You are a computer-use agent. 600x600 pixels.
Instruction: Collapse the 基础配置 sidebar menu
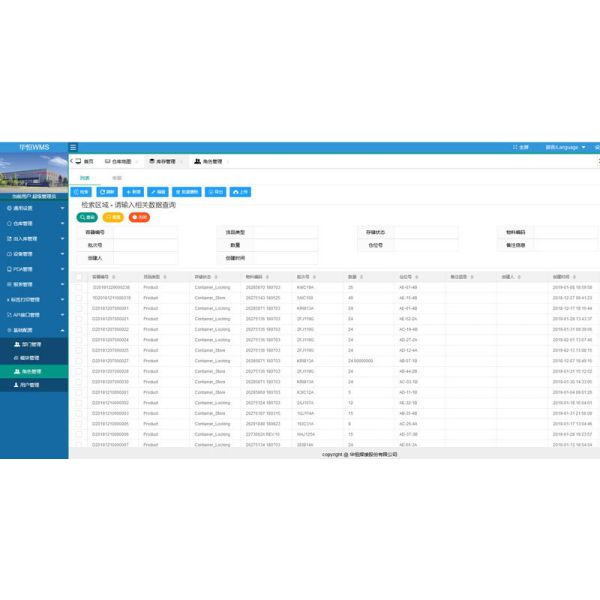pyautogui.click(x=34, y=330)
